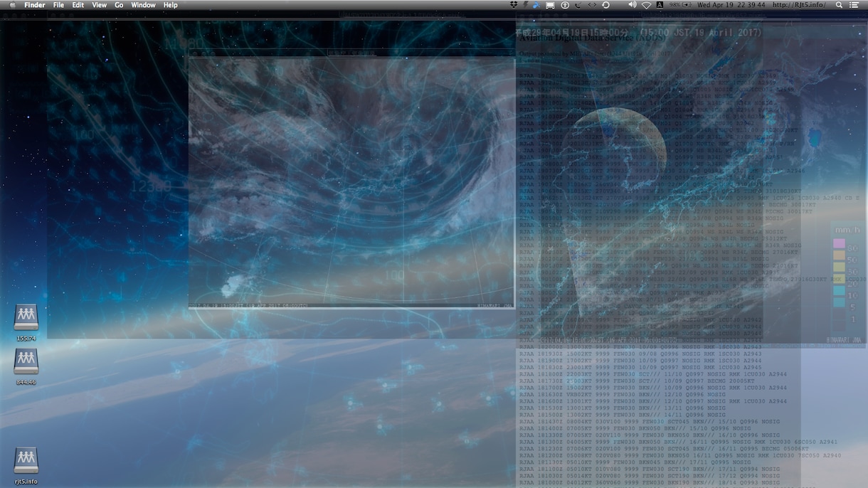Click the Dropbox menu bar icon
Image resolution: width=868 pixels, height=488 pixels.
point(514,5)
